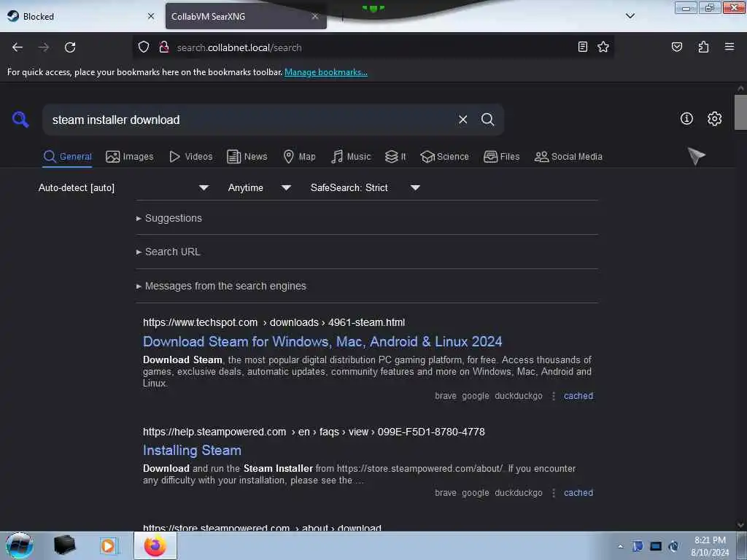Open the Auto-detect language dropdown
The width and height of the screenshot is (747, 560).
coord(123,187)
